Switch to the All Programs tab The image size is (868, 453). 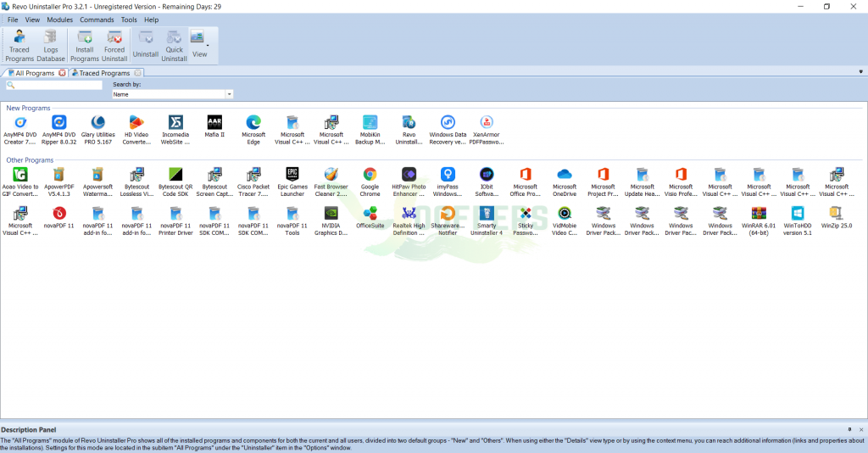(32, 73)
